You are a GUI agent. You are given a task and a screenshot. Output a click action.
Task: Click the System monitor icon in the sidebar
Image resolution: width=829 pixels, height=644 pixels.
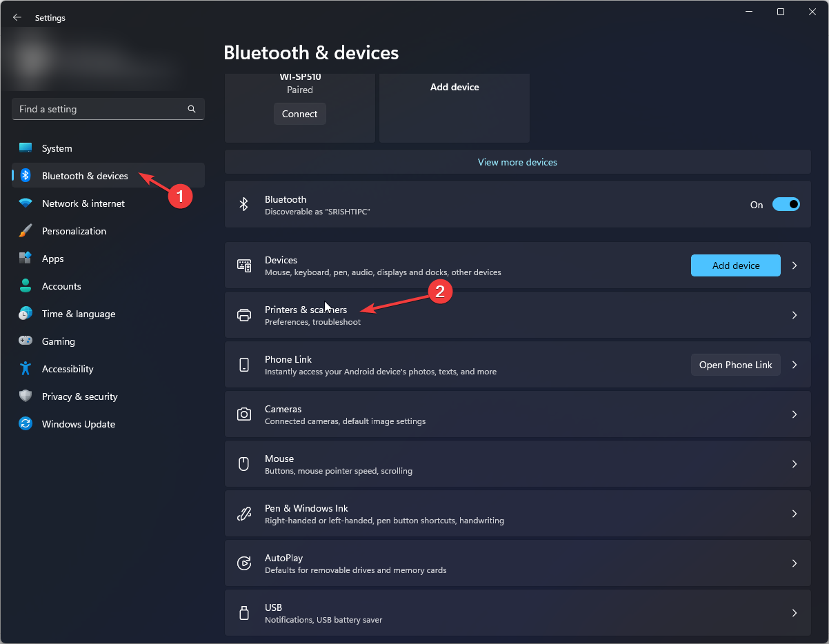pos(26,148)
